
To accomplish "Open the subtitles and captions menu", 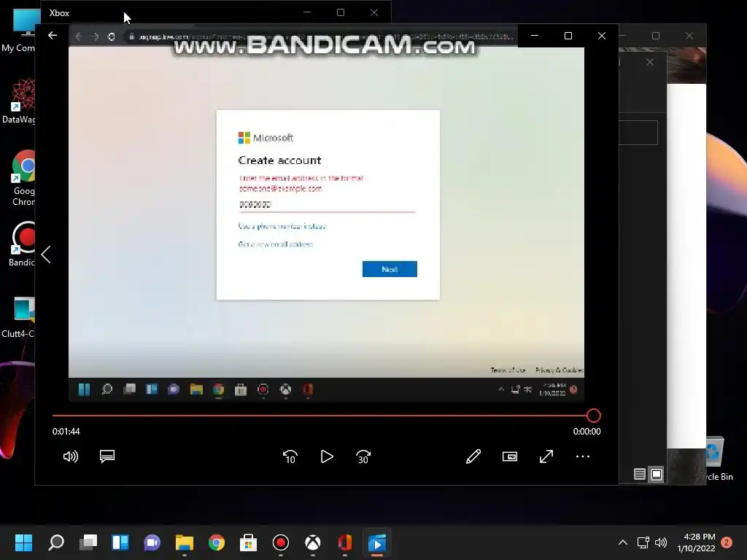I will click(x=107, y=456).
